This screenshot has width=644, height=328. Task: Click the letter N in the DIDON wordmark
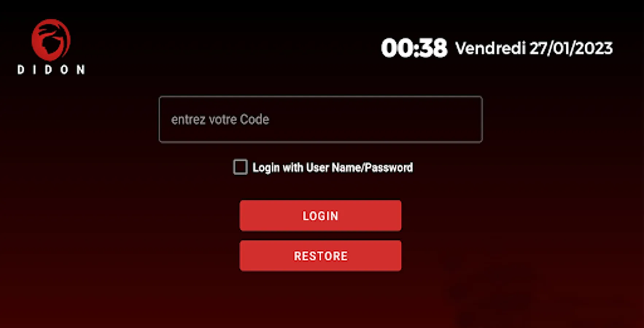point(81,70)
